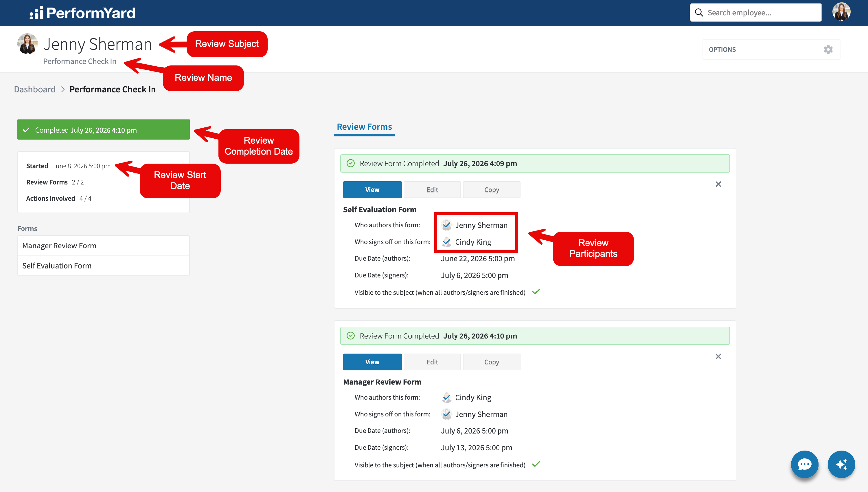Click Performance Check In breadcrumb
The height and width of the screenshot is (492, 868).
(x=113, y=89)
